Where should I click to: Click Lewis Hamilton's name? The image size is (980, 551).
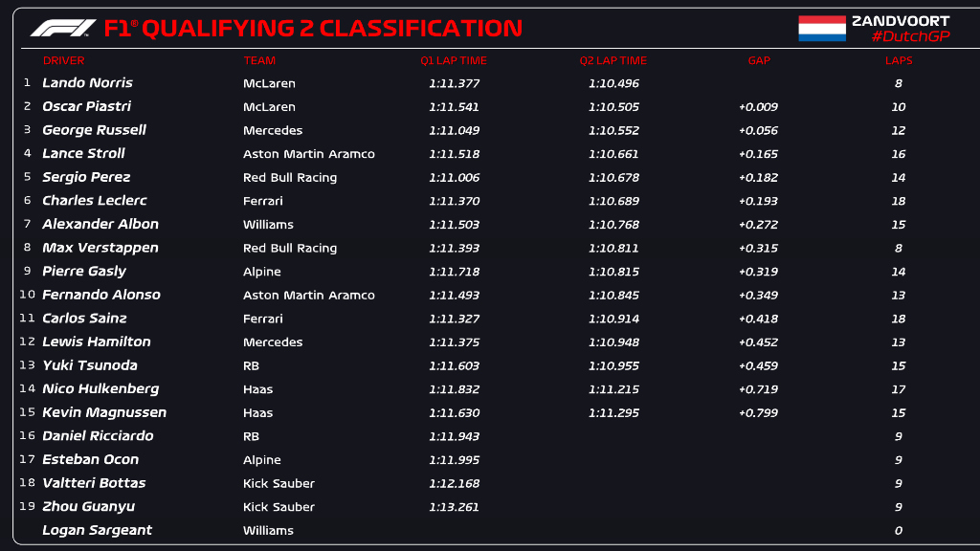tap(97, 342)
